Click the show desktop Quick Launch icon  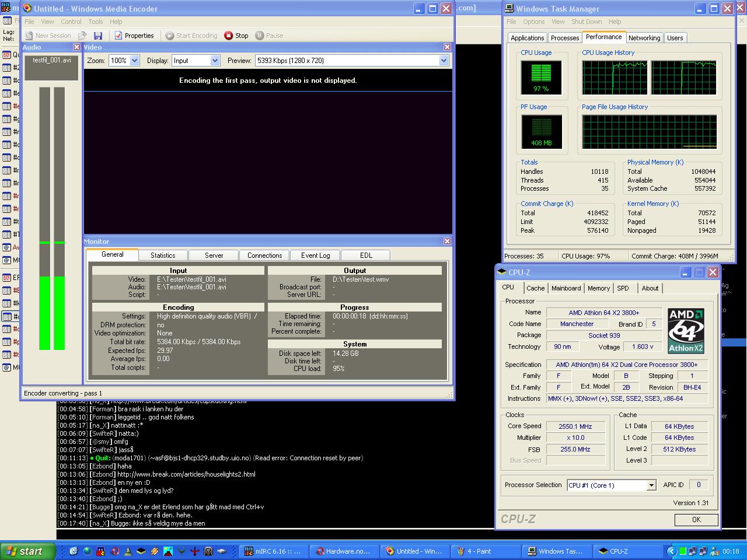[x=74, y=551]
